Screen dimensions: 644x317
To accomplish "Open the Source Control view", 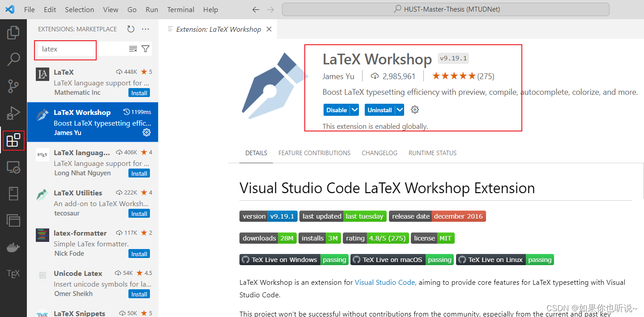I will tap(13, 86).
